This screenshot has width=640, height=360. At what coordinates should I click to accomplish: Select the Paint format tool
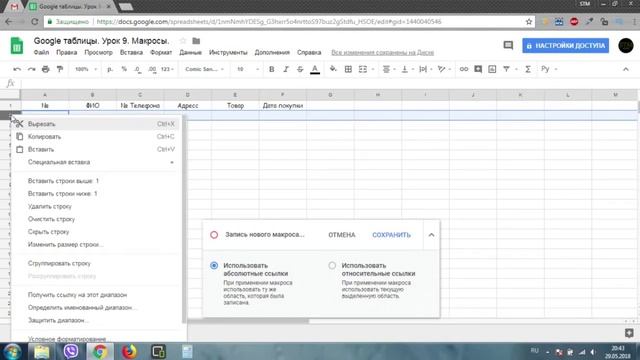pos(60,69)
